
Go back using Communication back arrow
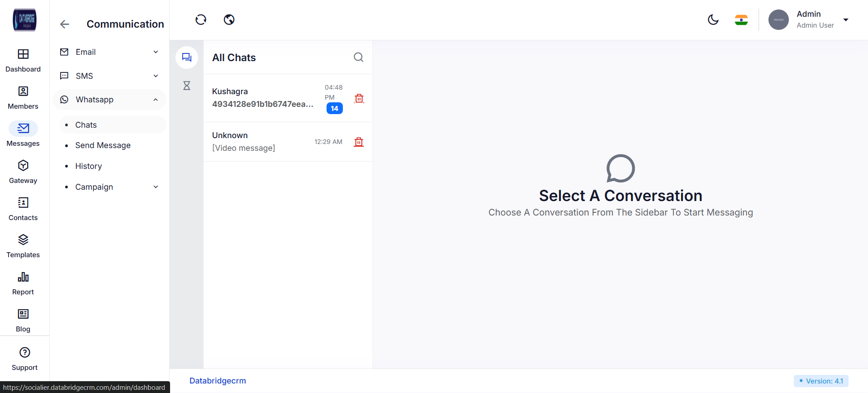click(x=65, y=24)
